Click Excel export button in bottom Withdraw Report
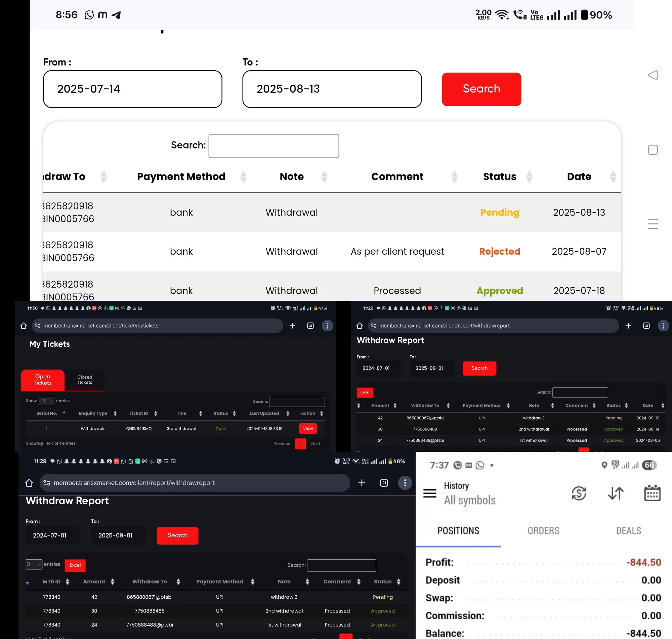Image resolution: width=672 pixels, height=639 pixels. [75, 565]
